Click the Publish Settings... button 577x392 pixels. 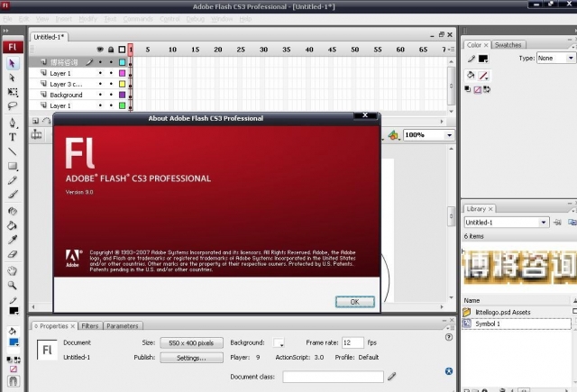(x=191, y=358)
